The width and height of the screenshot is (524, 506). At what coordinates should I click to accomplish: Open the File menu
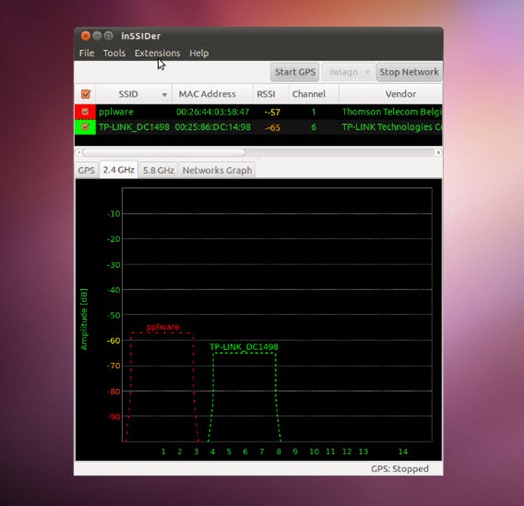pos(87,53)
